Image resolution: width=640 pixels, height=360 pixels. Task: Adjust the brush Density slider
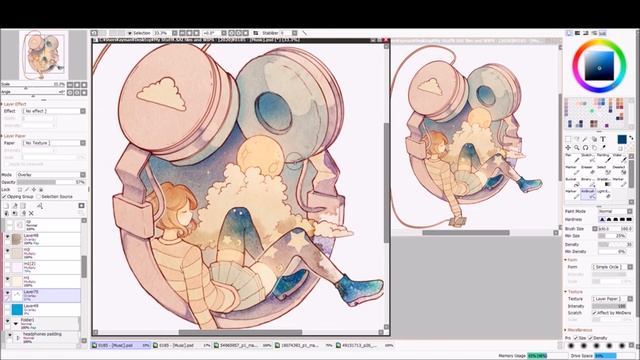(x=615, y=244)
